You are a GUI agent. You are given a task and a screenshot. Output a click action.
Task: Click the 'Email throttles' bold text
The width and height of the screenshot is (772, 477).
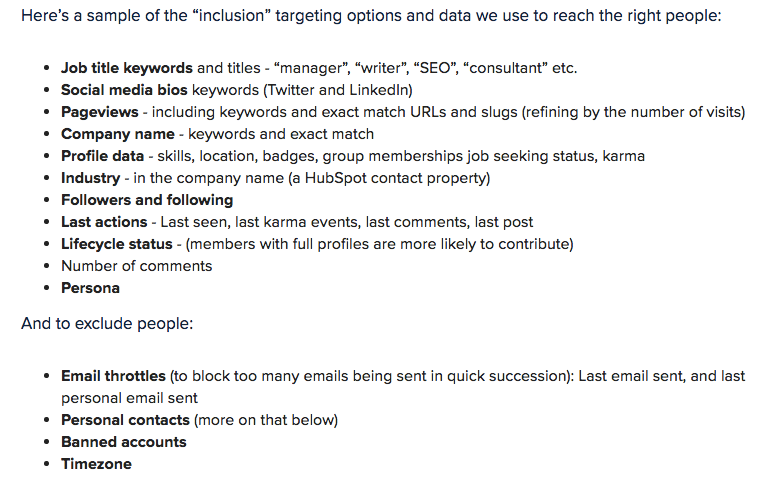(113, 376)
